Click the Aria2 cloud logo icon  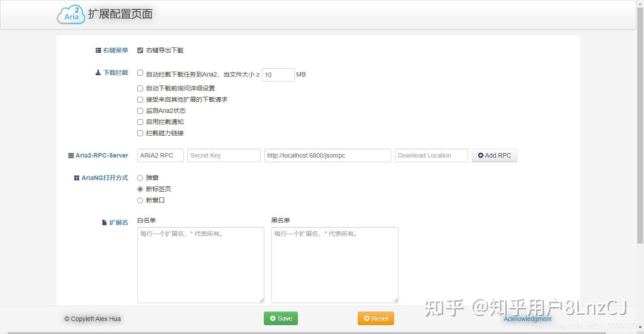click(x=71, y=14)
